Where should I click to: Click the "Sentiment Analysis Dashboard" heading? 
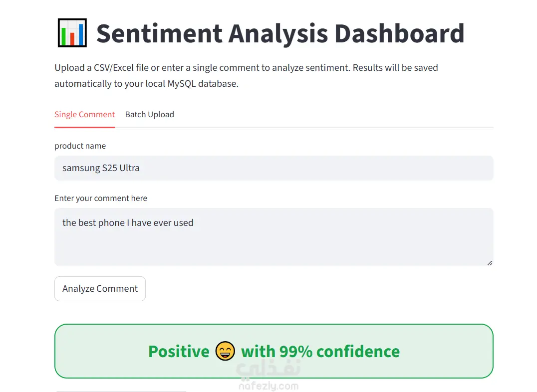point(280,33)
